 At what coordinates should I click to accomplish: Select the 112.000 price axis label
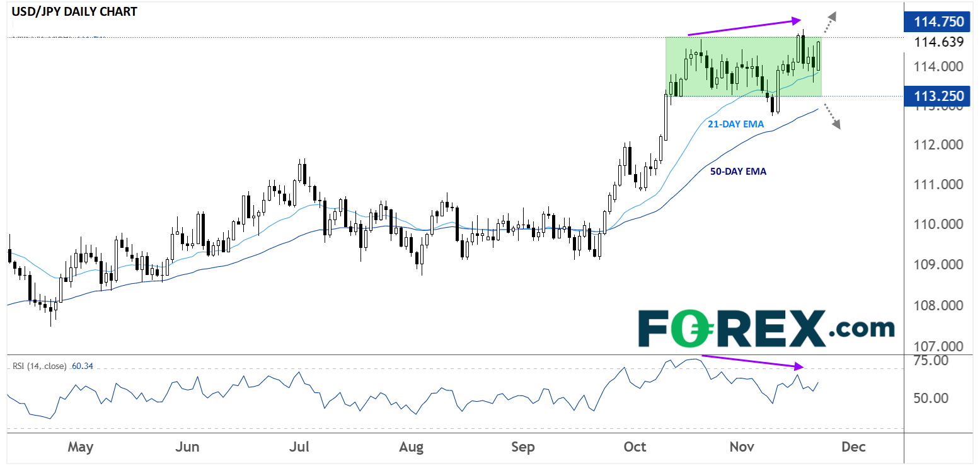938,145
